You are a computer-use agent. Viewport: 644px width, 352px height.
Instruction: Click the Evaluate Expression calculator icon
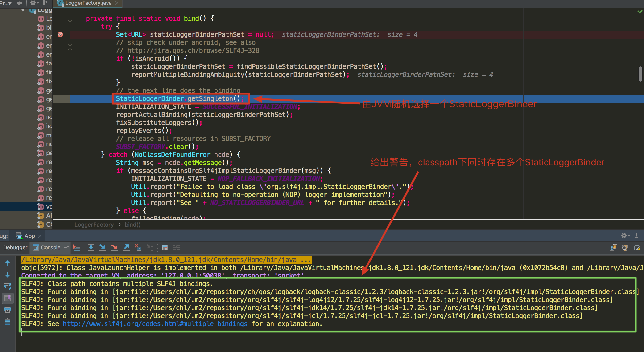tap(165, 247)
